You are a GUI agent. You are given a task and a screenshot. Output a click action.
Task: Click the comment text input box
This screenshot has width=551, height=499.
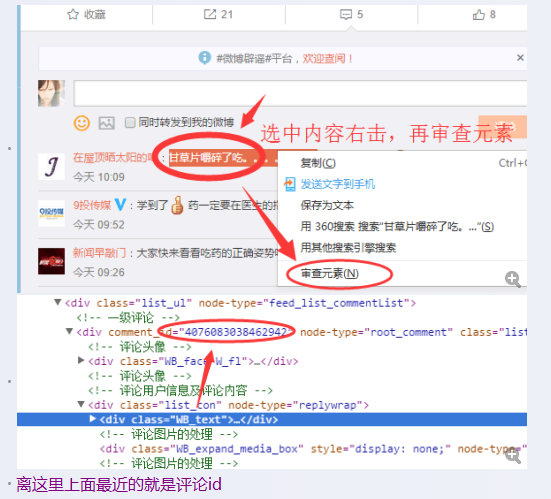click(x=300, y=93)
